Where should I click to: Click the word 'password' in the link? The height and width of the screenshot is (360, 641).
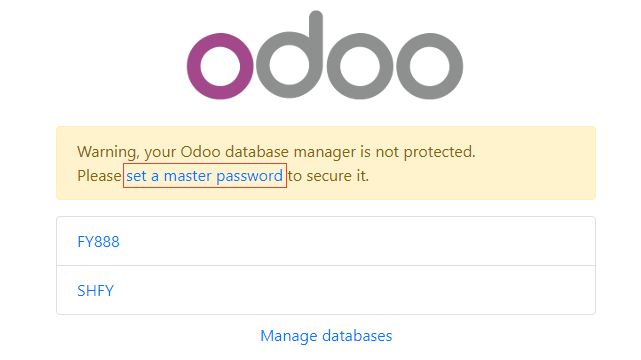(249, 176)
